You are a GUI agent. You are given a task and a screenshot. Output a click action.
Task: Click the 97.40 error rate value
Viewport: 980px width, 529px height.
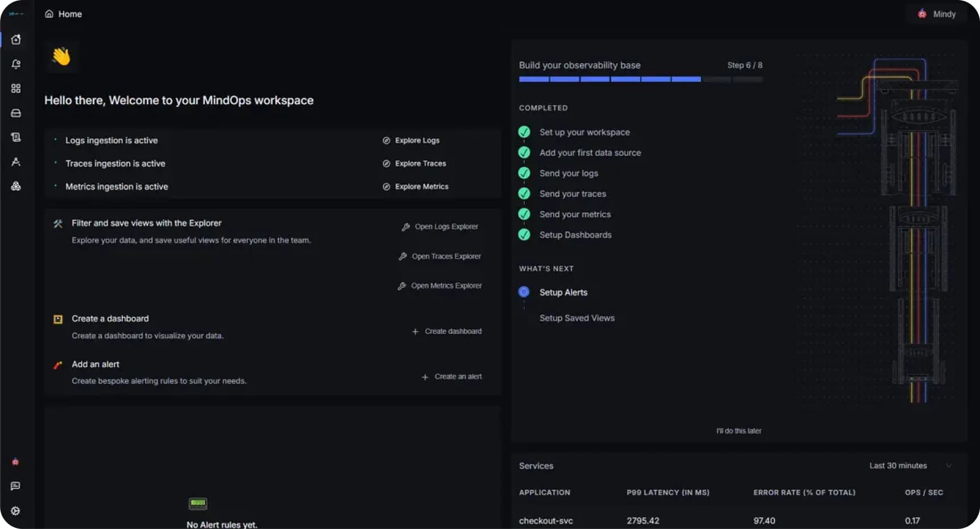pyautogui.click(x=764, y=521)
